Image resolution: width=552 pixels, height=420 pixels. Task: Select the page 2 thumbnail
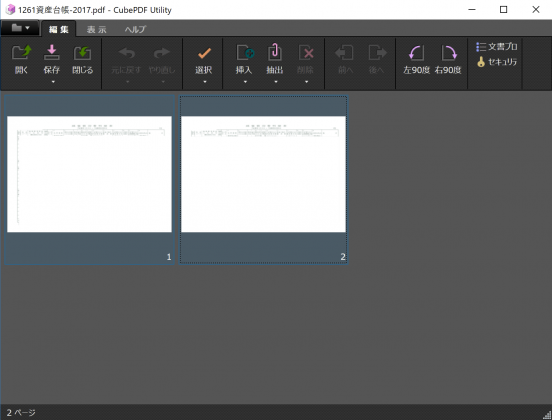coord(263,180)
